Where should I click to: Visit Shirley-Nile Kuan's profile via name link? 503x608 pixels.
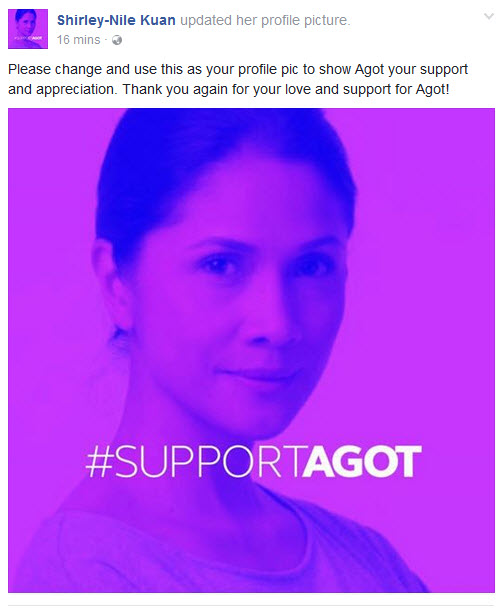click(x=116, y=20)
